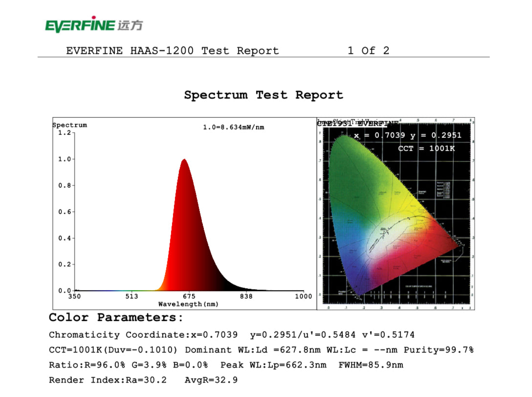Click the 675 tick on the wavelength axis
The image size is (532, 397).
189,296
